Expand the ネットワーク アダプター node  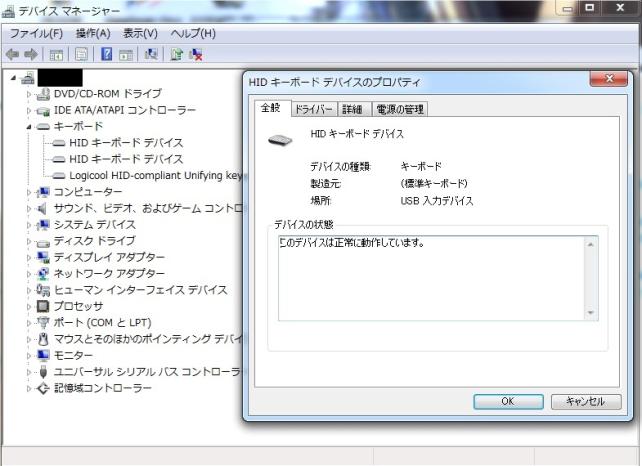coord(29,274)
